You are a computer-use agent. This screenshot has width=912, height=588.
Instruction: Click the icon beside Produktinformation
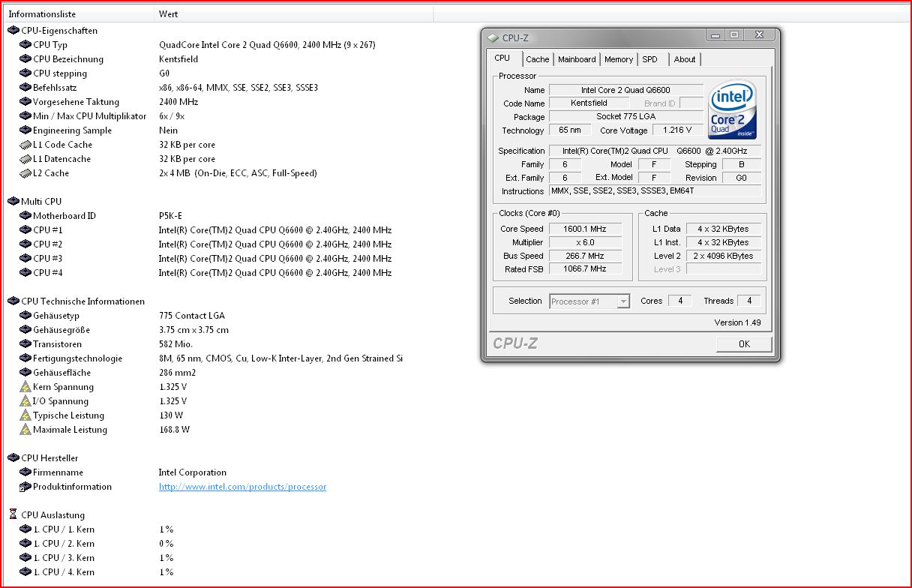click(25, 487)
